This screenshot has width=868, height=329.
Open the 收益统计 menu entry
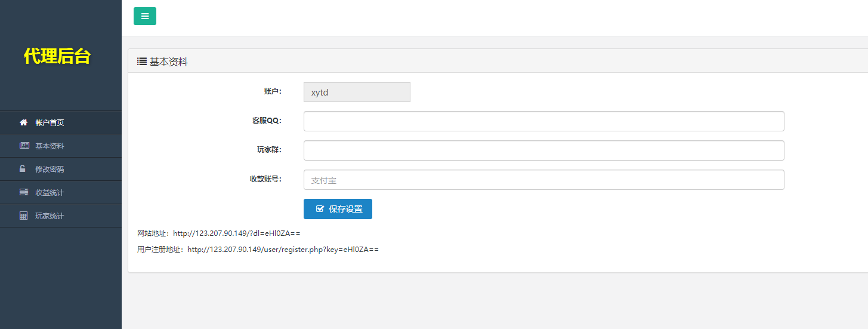click(x=50, y=192)
